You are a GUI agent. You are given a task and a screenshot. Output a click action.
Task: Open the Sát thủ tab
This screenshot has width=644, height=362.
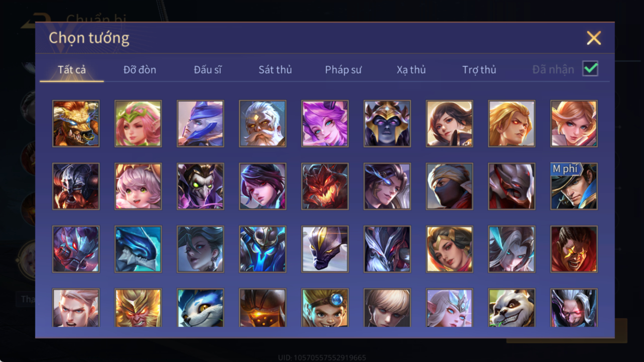pos(275,70)
